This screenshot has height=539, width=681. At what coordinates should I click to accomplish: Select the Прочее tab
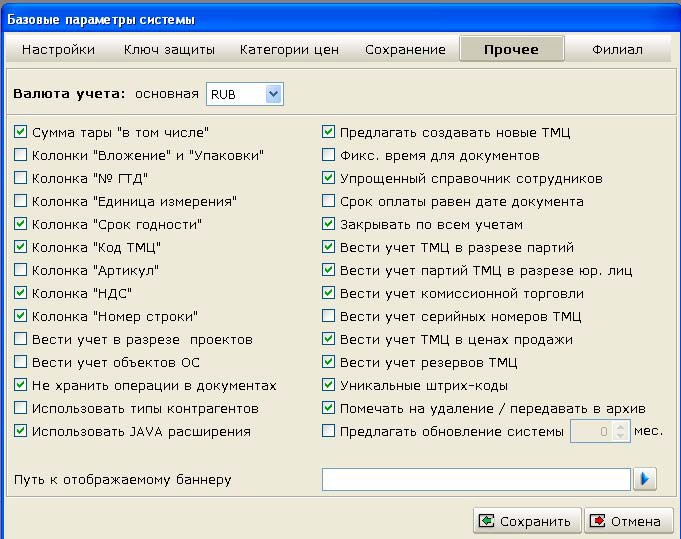pyautogui.click(x=512, y=49)
